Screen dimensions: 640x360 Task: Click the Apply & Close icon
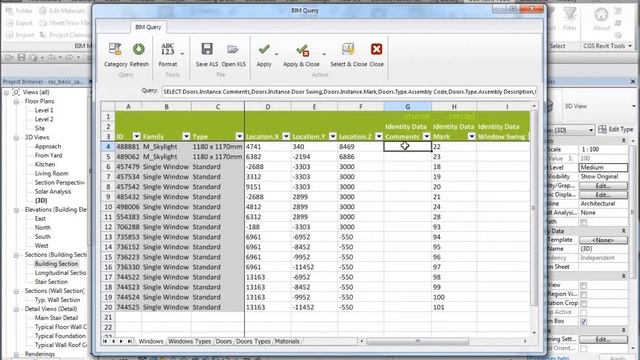pyautogui.click(x=302, y=50)
